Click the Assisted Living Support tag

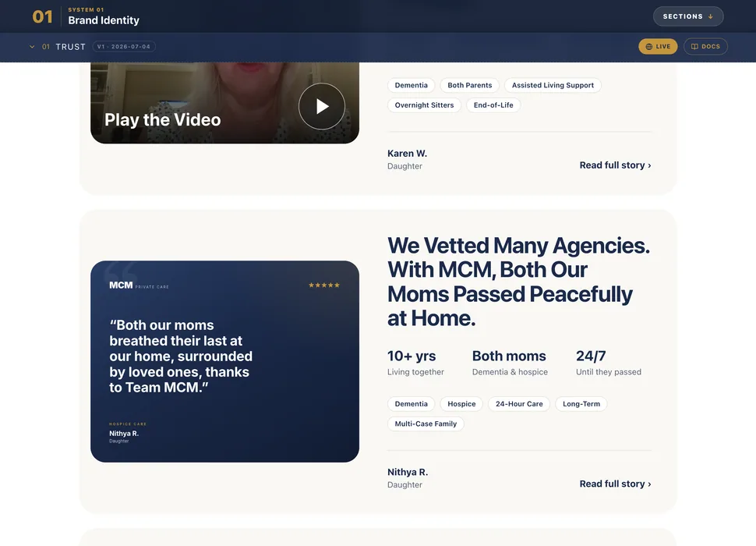point(553,85)
